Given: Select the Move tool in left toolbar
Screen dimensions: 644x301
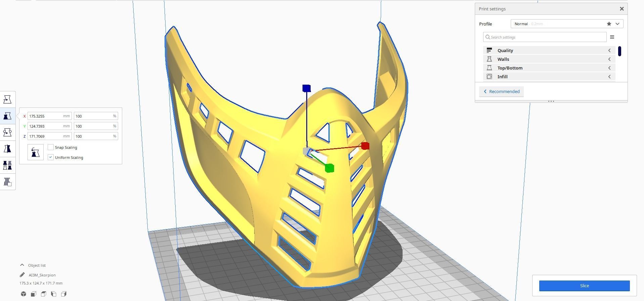Looking at the screenshot, I should click(7, 99).
